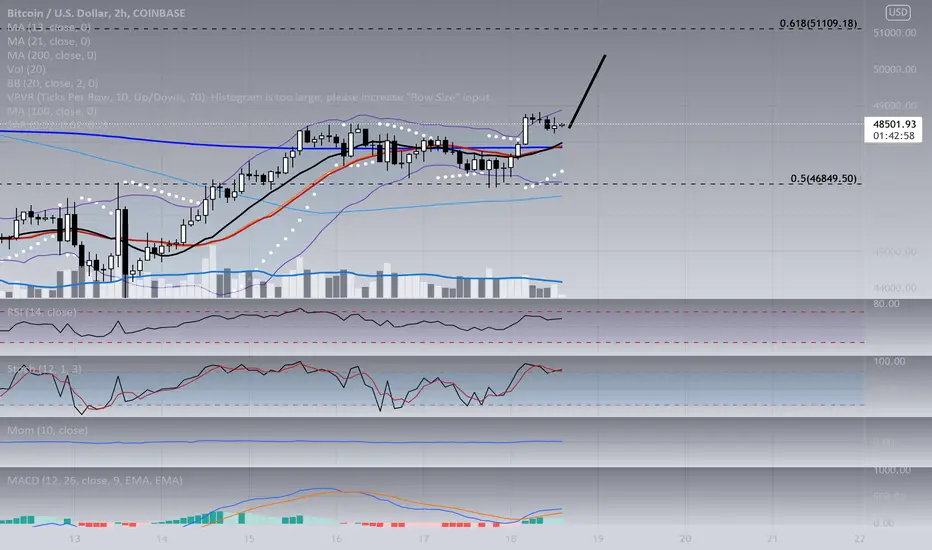Click date 20 on the time axis

pos(685,539)
